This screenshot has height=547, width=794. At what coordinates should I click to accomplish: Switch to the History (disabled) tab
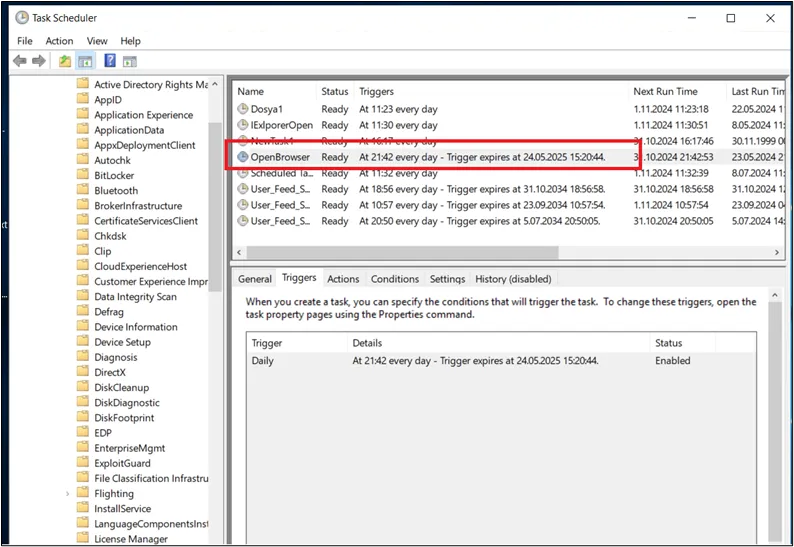click(513, 279)
